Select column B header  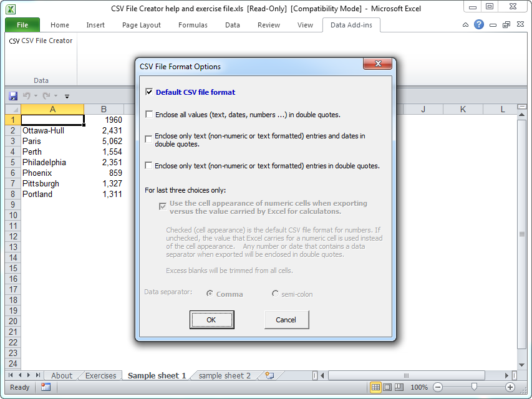pyautogui.click(x=104, y=109)
